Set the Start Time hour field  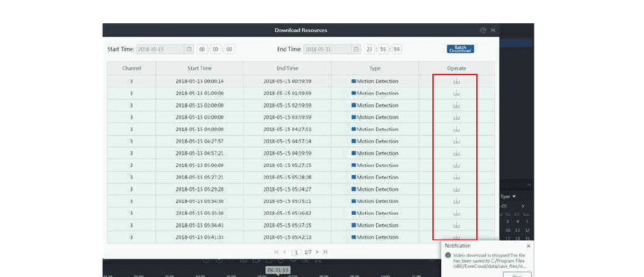[x=202, y=49]
